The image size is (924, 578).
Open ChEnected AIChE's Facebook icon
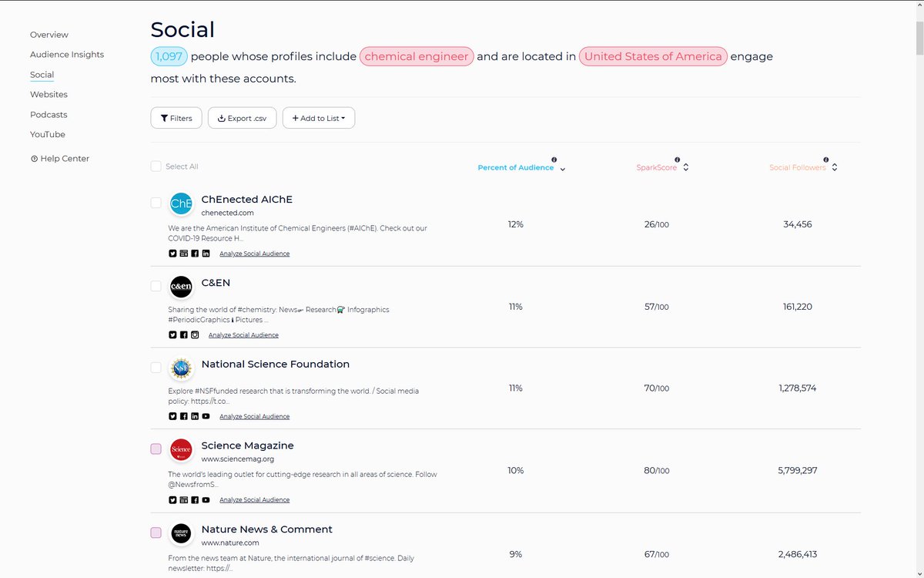[x=195, y=254]
